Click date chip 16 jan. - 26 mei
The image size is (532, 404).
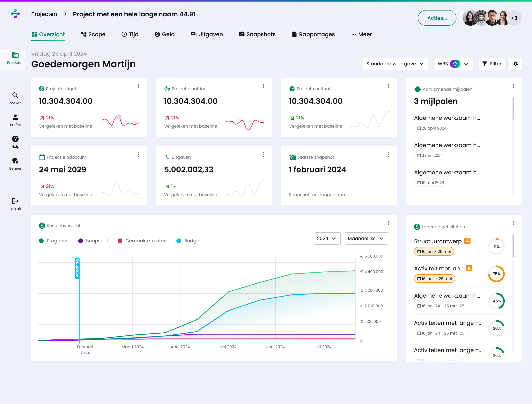(434, 251)
